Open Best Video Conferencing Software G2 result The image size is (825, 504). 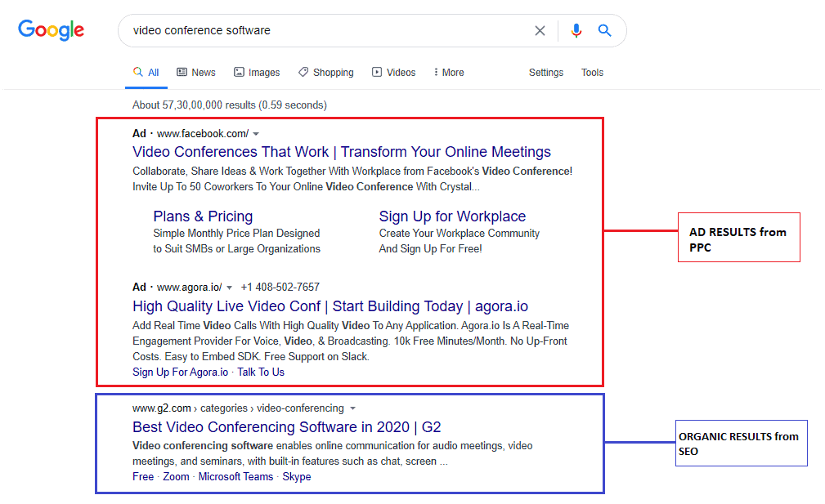[287, 426]
